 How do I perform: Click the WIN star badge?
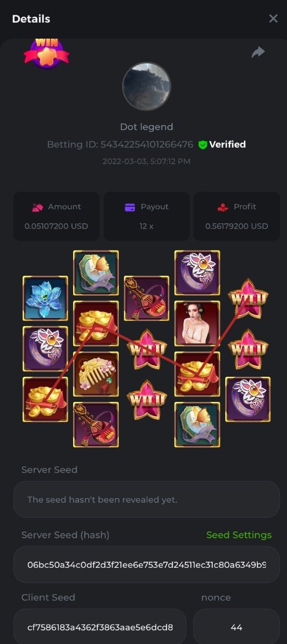pos(46,53)
